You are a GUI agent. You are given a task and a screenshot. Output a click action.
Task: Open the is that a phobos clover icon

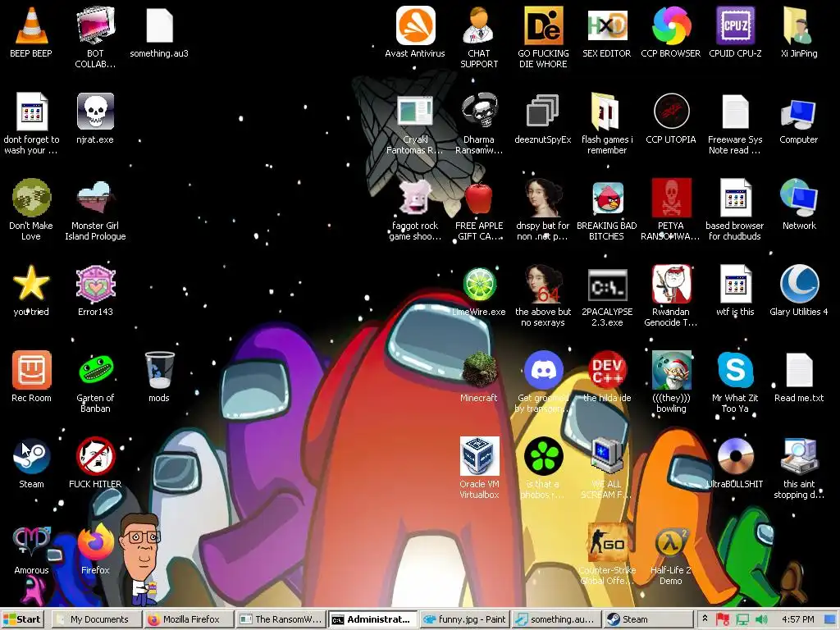[543, 456]
